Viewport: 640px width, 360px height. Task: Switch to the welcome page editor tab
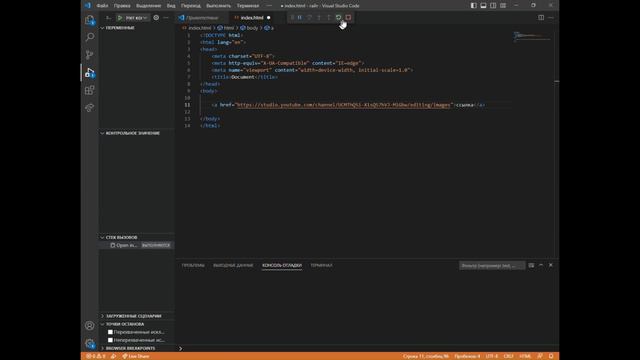pyautogui.click(x=203, y=18)
